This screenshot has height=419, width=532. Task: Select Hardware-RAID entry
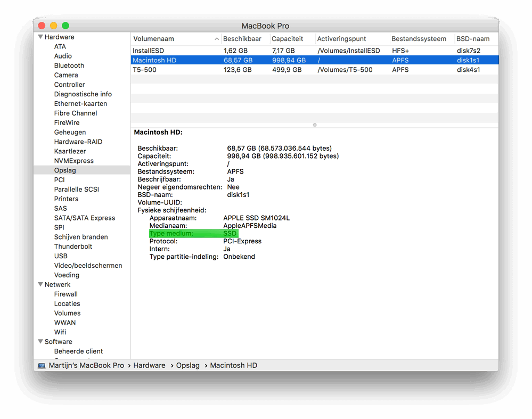click(78, 142)
